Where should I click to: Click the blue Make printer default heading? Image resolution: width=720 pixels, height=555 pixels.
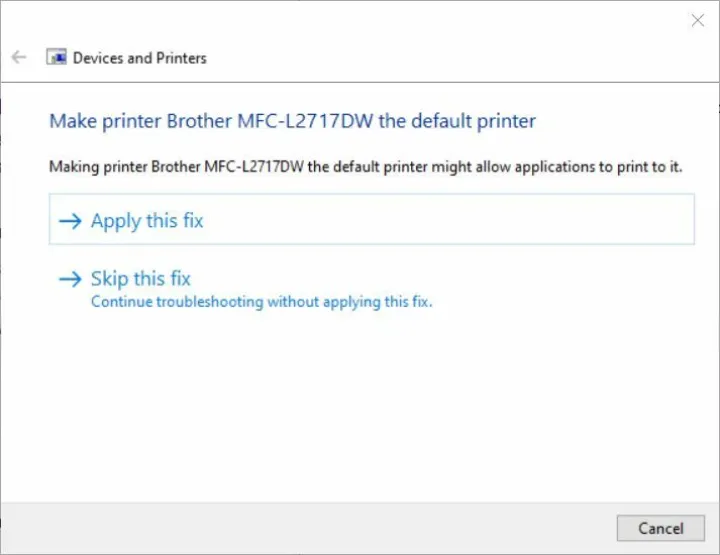292,121
